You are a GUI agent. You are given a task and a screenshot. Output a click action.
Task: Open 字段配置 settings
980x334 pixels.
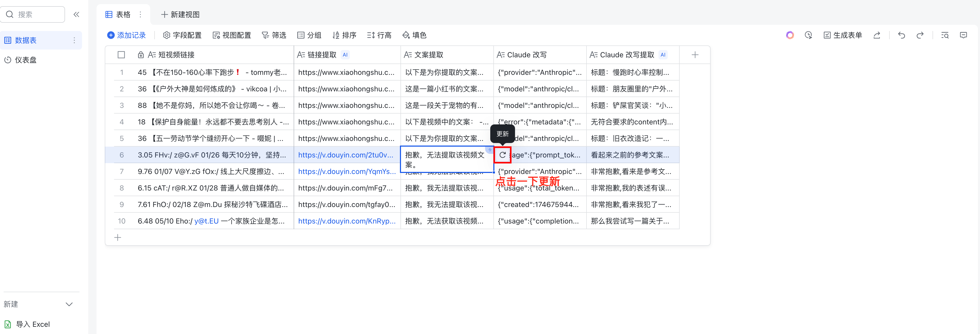point(182,35)
